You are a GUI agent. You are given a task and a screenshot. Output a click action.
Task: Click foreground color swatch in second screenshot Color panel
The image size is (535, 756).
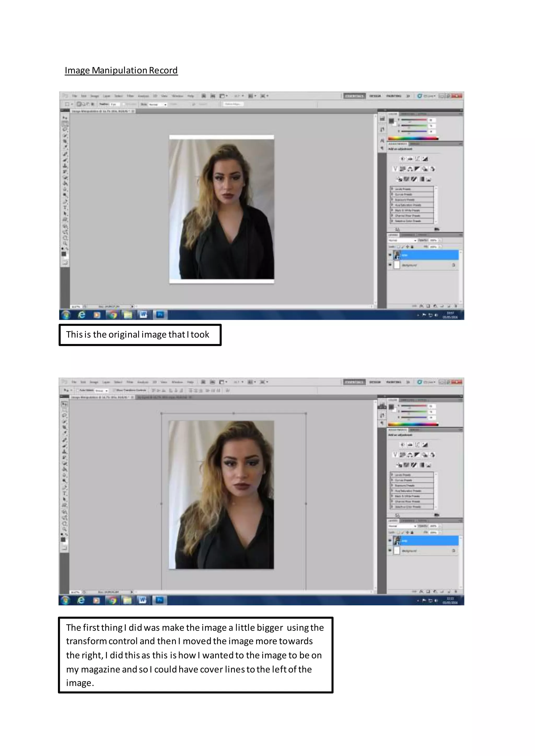[391, 407]
